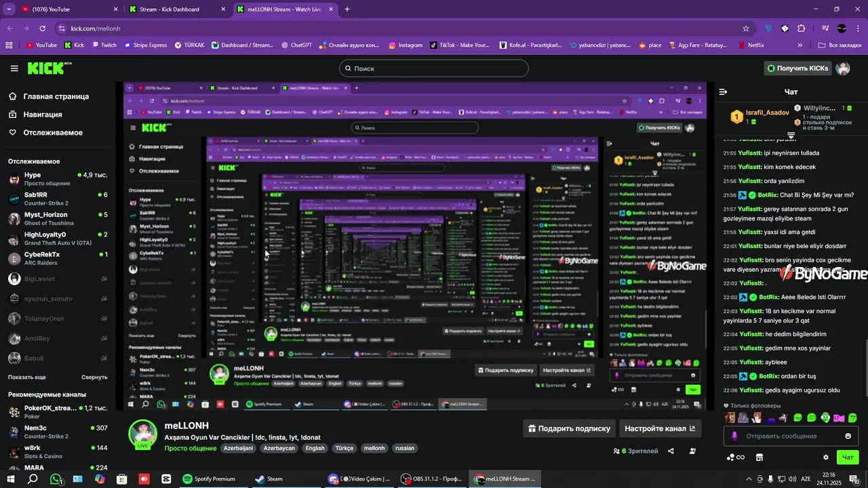Open Steam from taskbar
Screen dimensions: 868x488
coord(269,479)
